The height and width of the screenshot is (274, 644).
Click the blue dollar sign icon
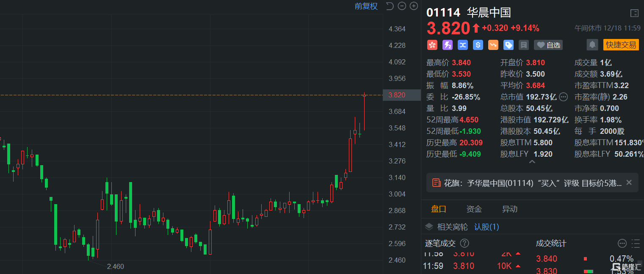[478, 45]
